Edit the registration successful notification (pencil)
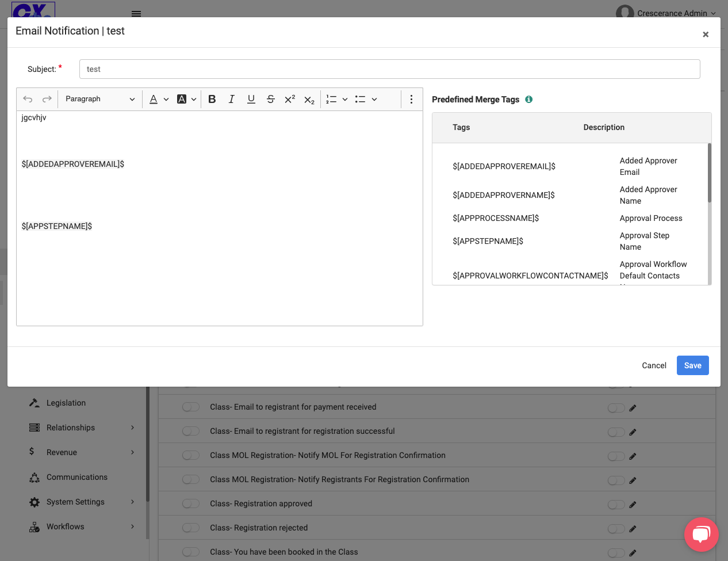Image resolution: width=728 pixels, height=561 pixels. coord(633,432)
